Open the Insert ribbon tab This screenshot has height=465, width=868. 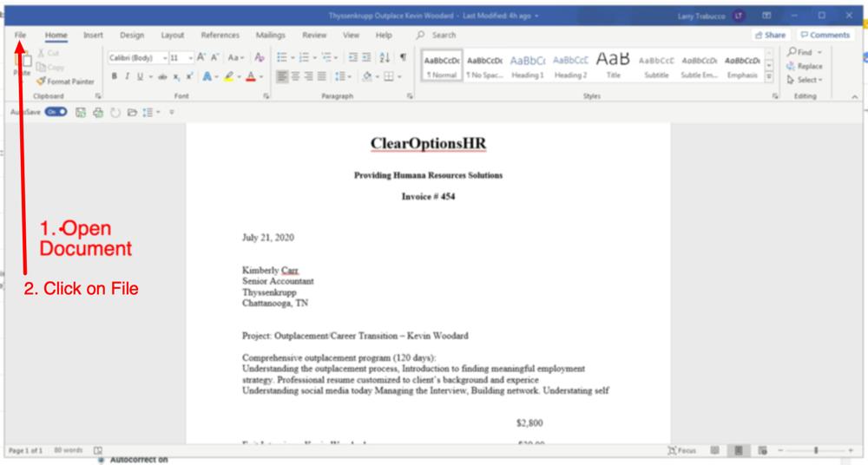coord(93,35)
